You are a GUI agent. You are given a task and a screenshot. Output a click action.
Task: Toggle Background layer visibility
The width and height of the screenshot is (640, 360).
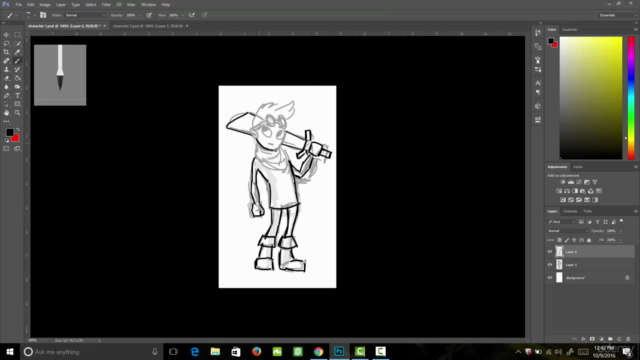coord(549,278)
